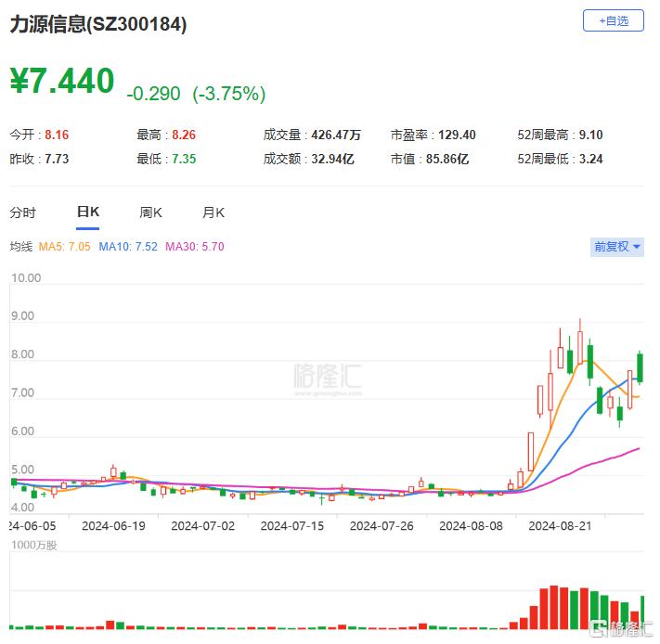The width and height of the screenshot is (660, 644).
Task: Click the 成交额 value 32.94亿
Action: click(x=335, y=161)
